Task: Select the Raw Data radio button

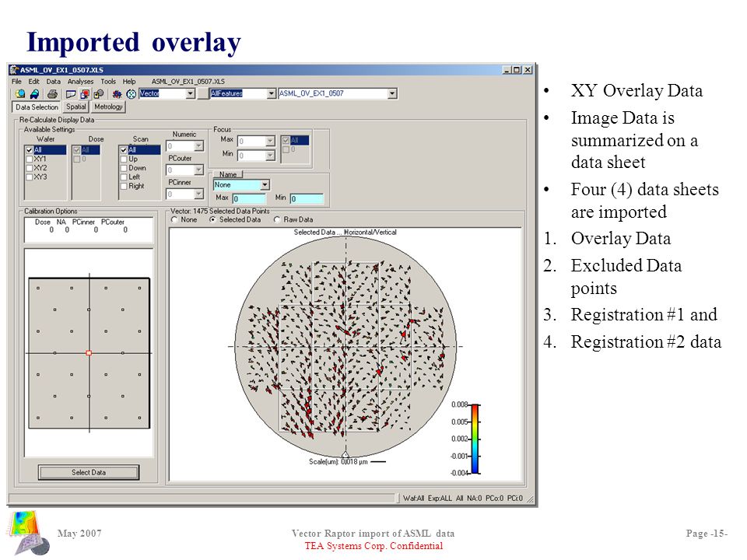Action: point(277,219)
